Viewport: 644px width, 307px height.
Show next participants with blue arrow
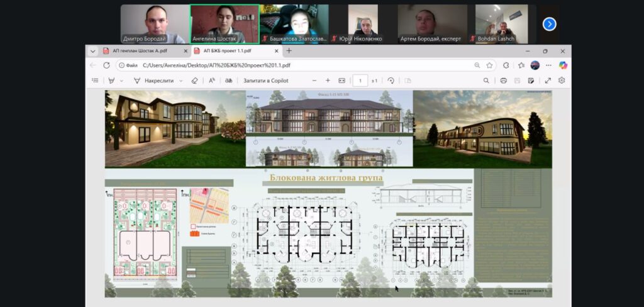coord(549,24)
